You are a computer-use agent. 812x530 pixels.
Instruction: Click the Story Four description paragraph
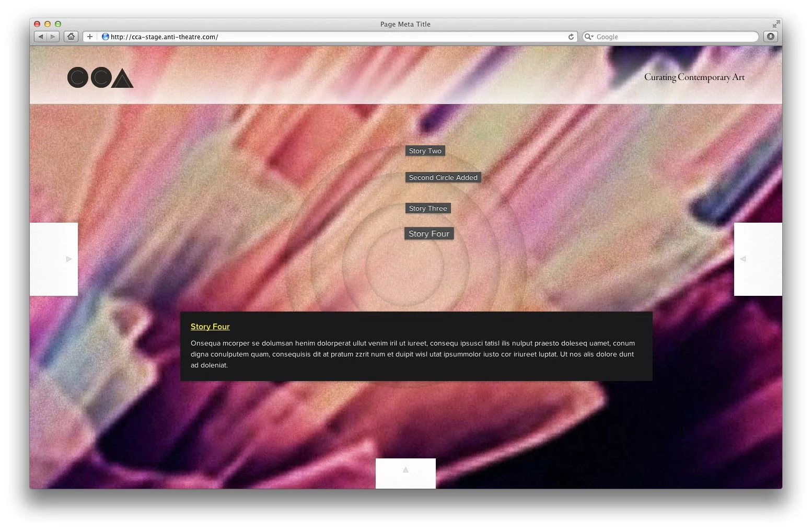coord(413,354)
